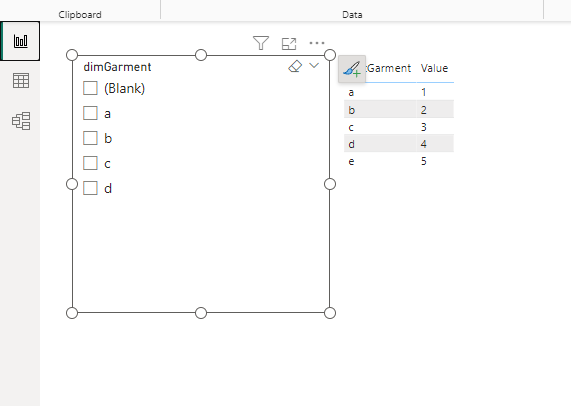This screenshot has width=571, height=406.
Task: Switch to the Table view
Action: point(21,80)
